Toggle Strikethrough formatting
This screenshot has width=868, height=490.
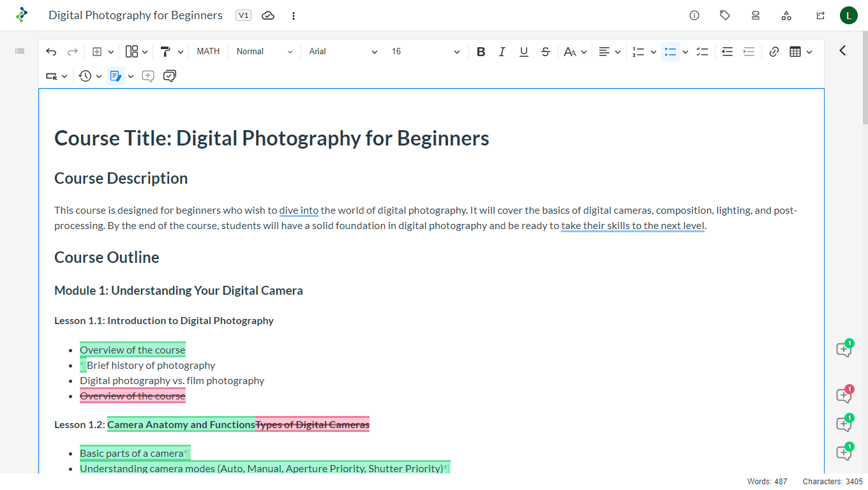545,52
